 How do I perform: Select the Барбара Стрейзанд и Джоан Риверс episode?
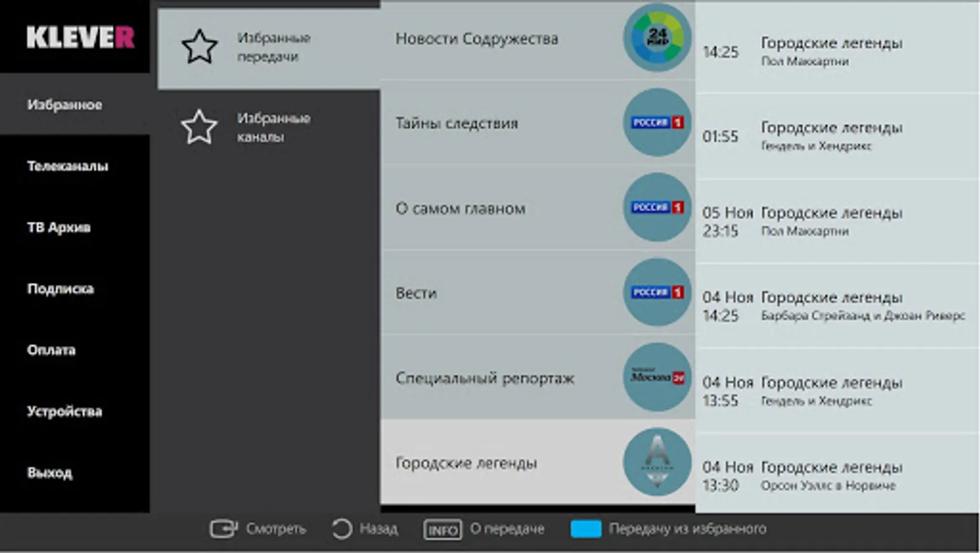coord(837,306)
